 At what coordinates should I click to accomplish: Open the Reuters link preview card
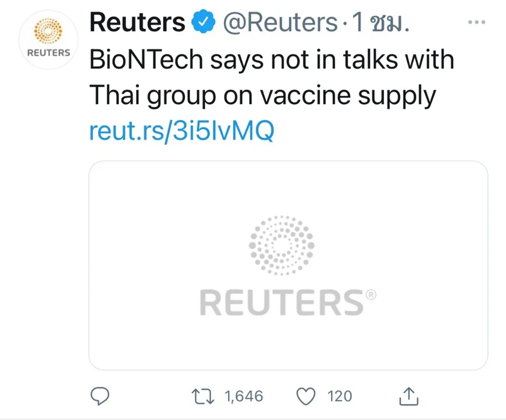[288, 265]
